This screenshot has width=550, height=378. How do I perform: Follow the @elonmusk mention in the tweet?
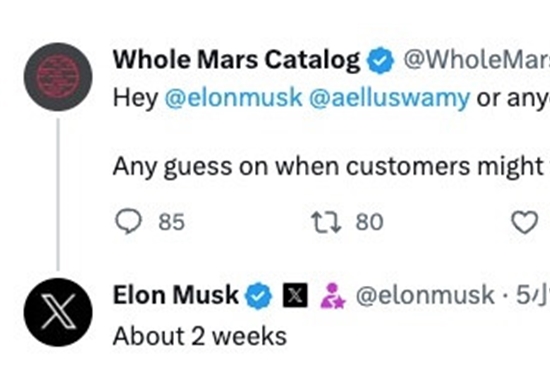[x=233, y=97]
